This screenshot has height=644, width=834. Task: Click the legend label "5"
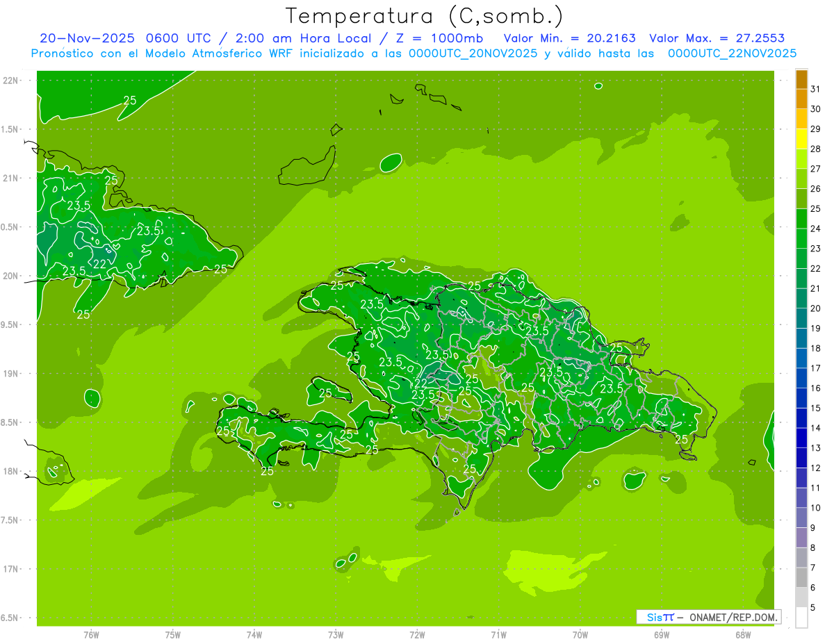tap(813, 607)
